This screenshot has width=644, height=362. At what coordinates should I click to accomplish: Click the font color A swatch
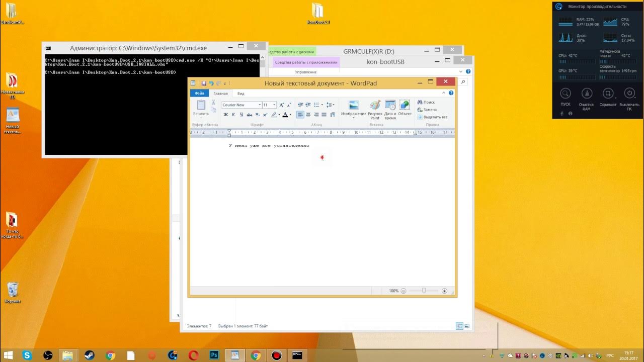coord(285,115)
